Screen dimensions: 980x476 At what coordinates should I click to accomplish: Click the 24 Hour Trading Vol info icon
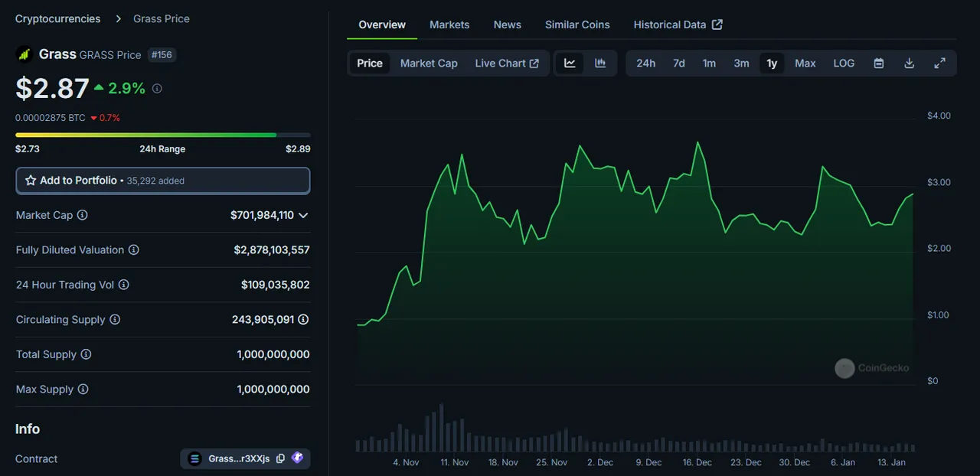pyautogui.click(x=124, y=285)
